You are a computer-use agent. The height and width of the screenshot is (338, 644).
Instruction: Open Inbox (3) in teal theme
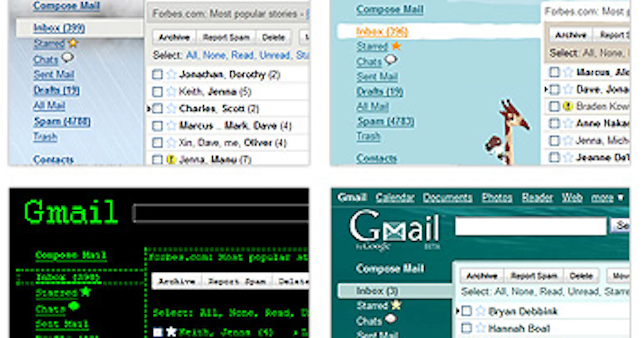[377, 291]
